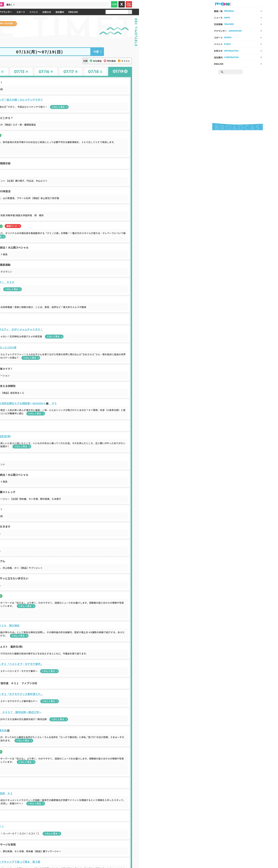
Task: Open the ＃２０ 寒川神社 program link
Action: pyautogui.click(x=10, y=626)
